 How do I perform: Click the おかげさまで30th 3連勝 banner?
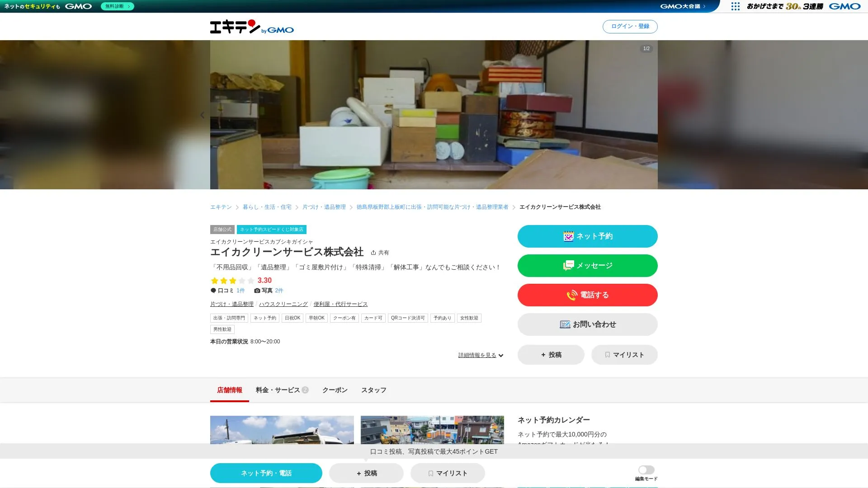pyautogui.click(x=785, y=6)
